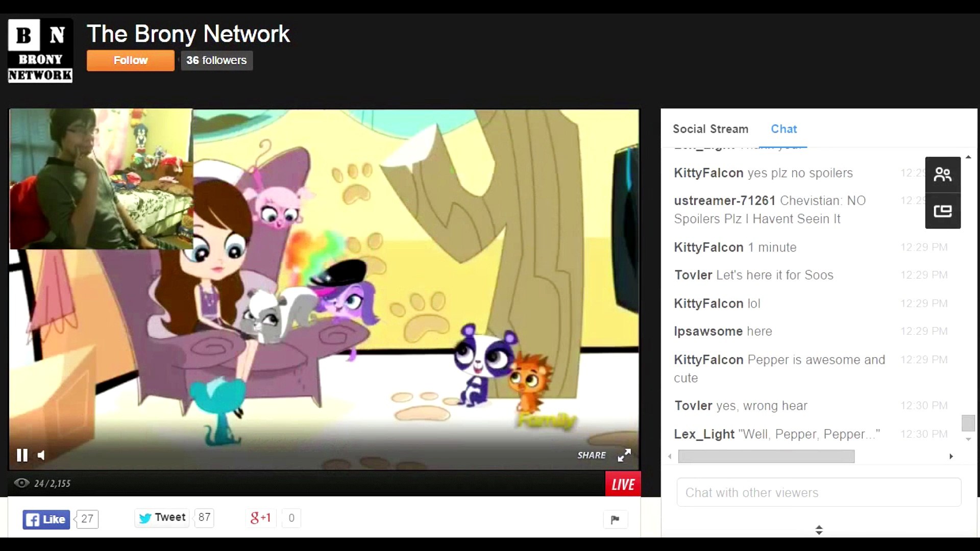Switch to the Social Stream tab
This screenshot has width=980, height=551.
(710, 129)
